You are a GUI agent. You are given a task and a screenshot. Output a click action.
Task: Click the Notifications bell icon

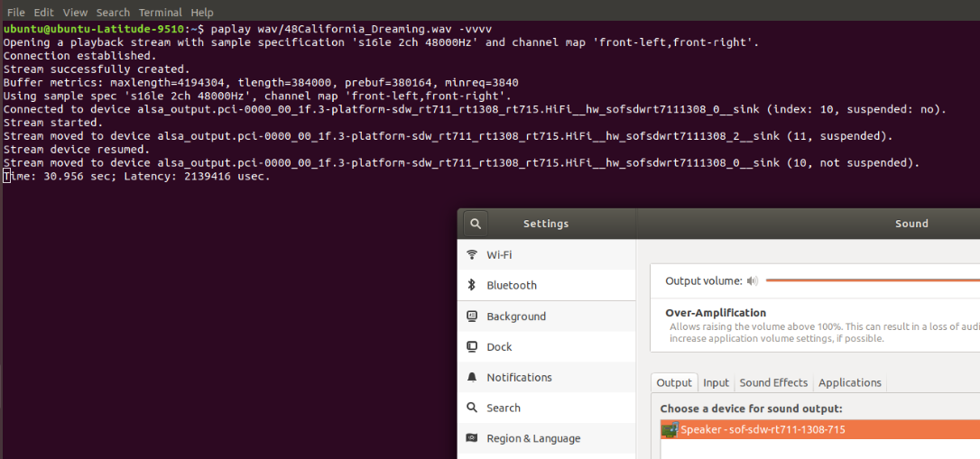coord(473,377)
